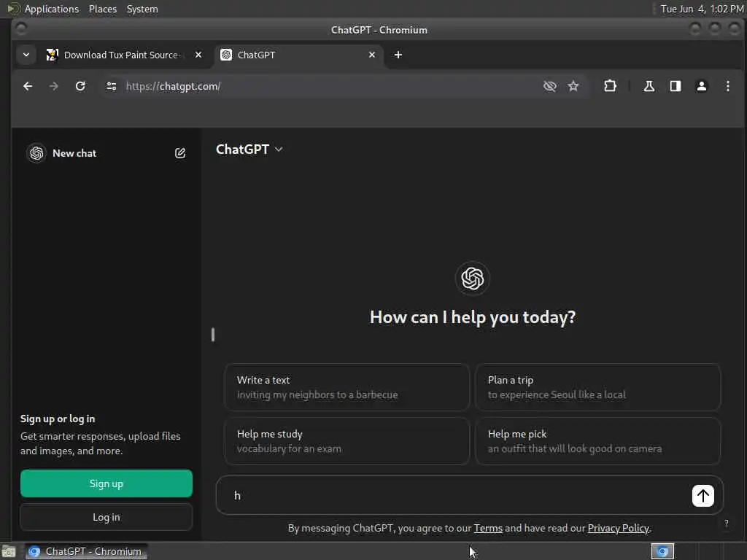747x560 pixels.
Task: Click the browser forward arrow
Action: pyautogui.click(x=54, y=86)
